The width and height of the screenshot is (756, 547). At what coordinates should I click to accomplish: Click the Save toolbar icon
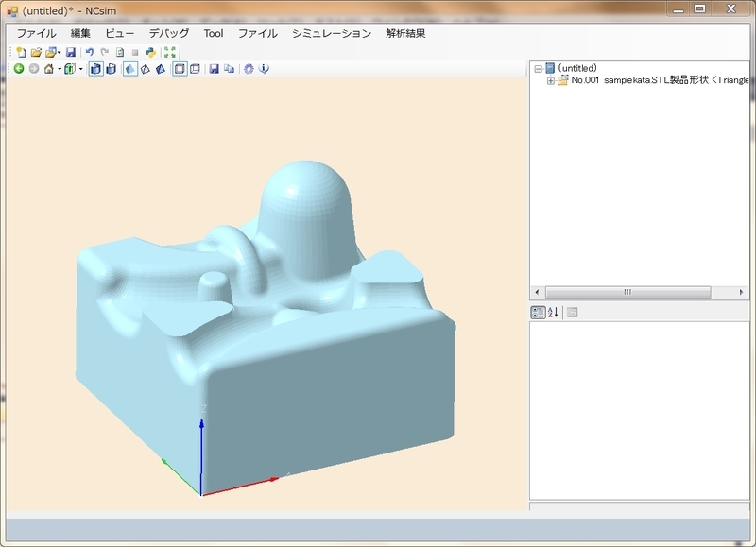click(x=71, y=53)
